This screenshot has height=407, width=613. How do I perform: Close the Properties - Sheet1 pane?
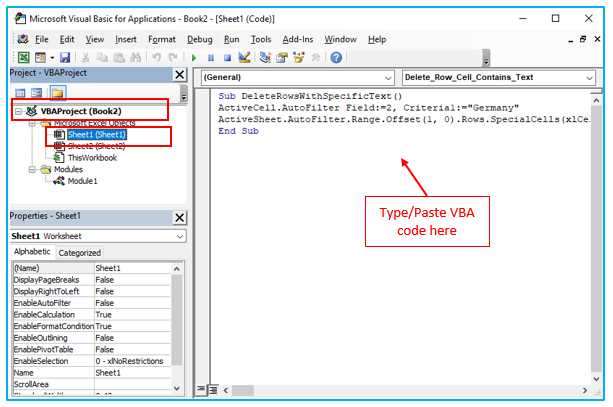(x=180, y=217)
